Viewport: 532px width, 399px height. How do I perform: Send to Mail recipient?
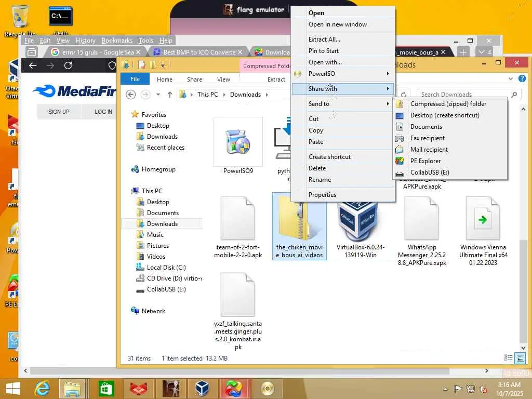(450, 150)
